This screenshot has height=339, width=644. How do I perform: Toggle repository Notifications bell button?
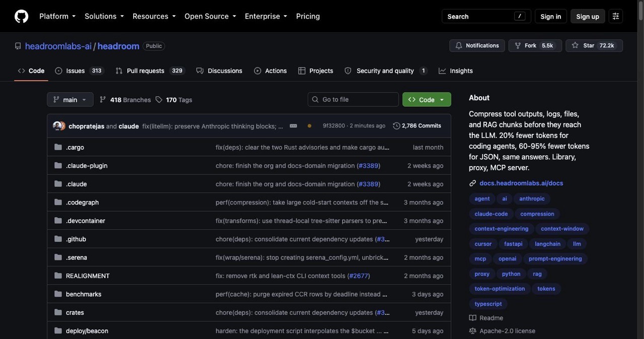pos(477,45)
